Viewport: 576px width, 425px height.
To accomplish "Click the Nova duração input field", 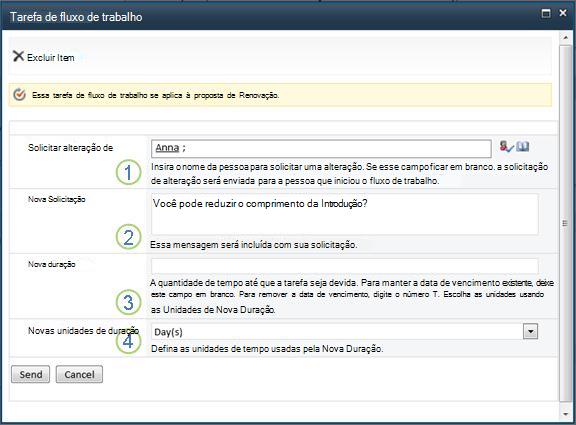I will 345,266.
